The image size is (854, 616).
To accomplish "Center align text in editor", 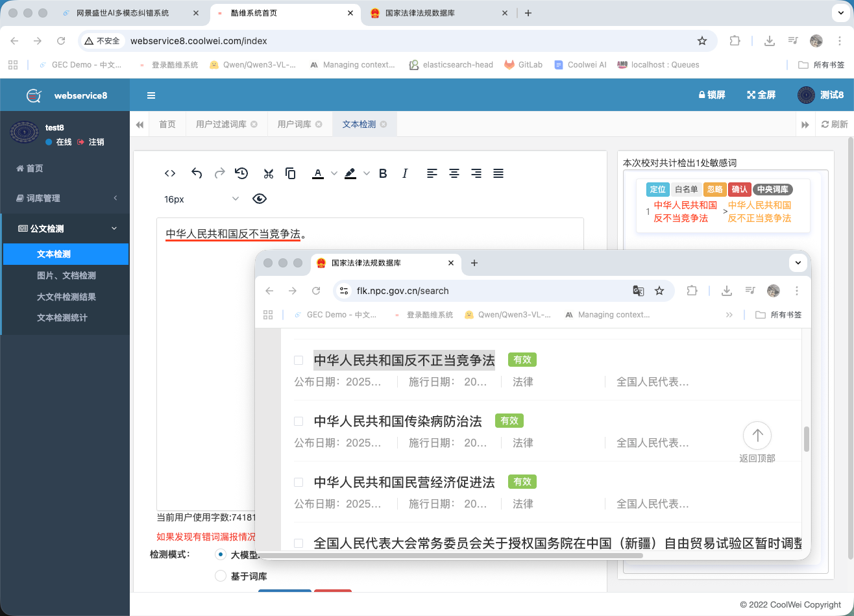I will pos(454,173).
